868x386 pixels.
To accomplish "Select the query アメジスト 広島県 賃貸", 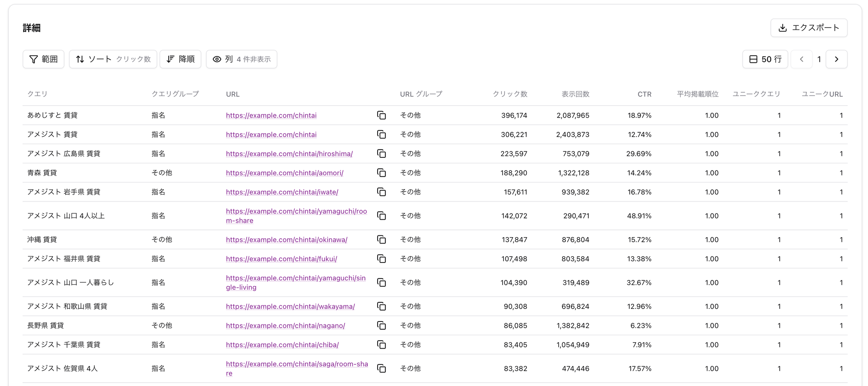I will point(64,154).
